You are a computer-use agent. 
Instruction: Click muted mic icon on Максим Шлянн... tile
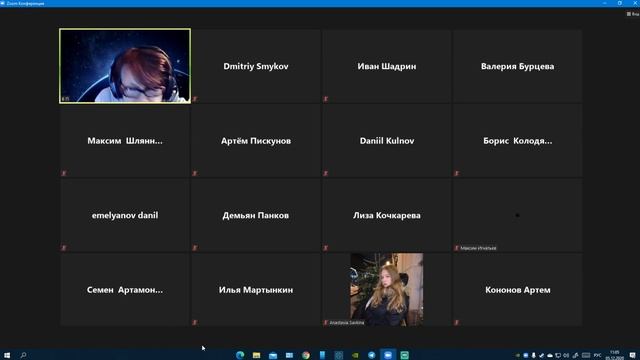click(64, 173)
